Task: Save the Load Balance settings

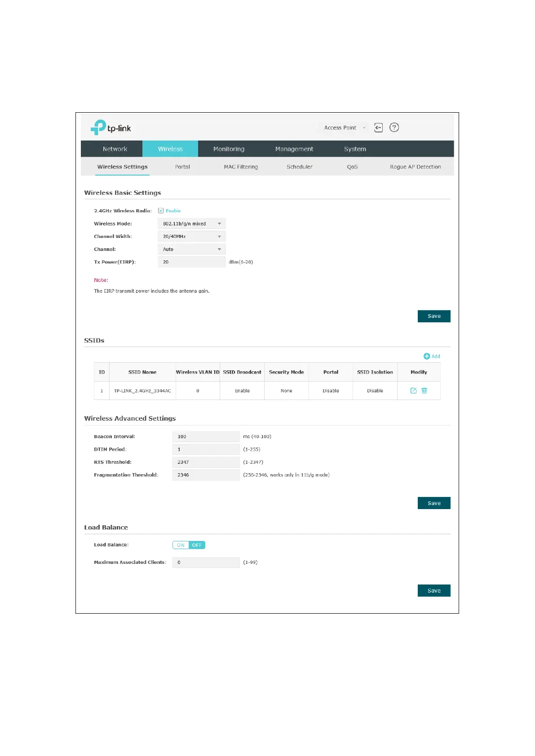Action: 434,590
